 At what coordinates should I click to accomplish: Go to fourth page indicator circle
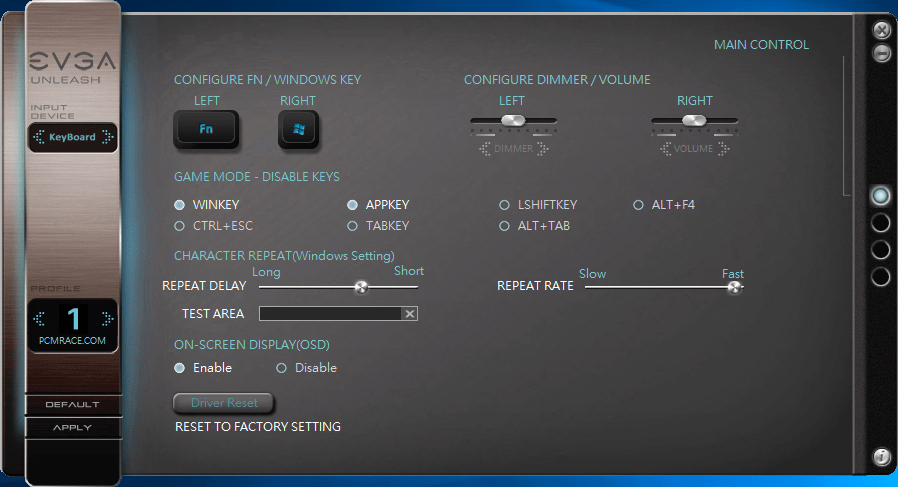[880, 277]
